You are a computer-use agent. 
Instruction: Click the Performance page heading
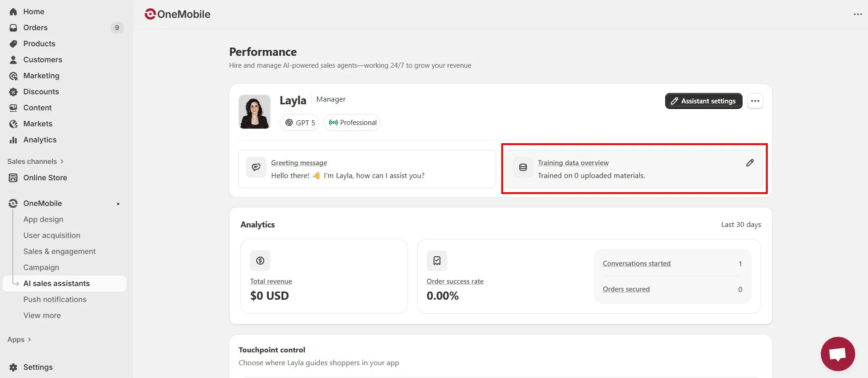pos(263,52)
